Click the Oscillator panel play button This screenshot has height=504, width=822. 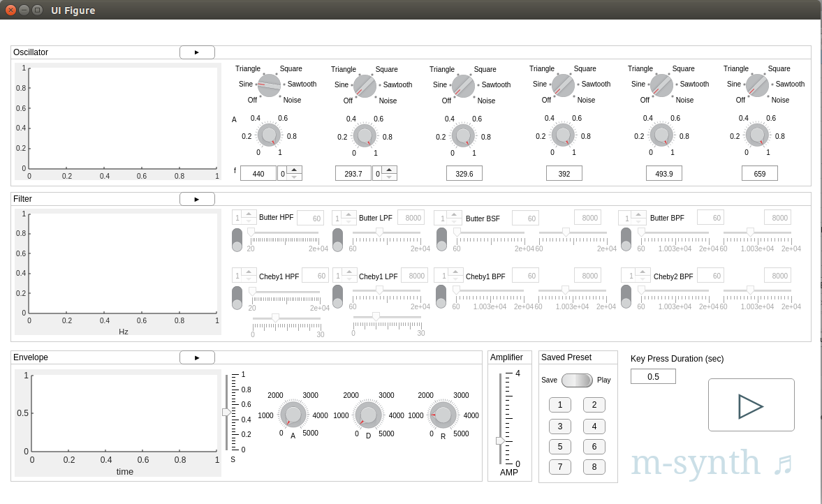(197, 52)
